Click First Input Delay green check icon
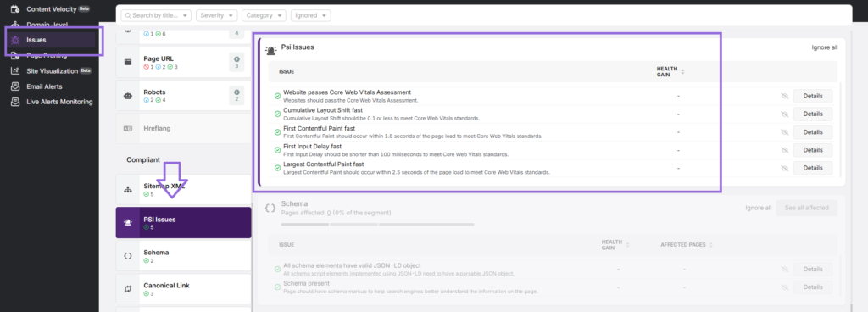 click(x=277, y=150)
